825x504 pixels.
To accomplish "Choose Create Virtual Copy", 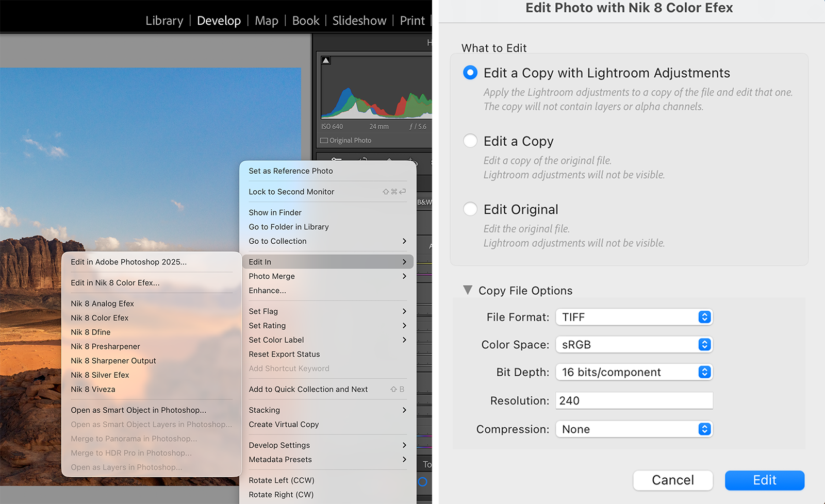I will point(328,425).
